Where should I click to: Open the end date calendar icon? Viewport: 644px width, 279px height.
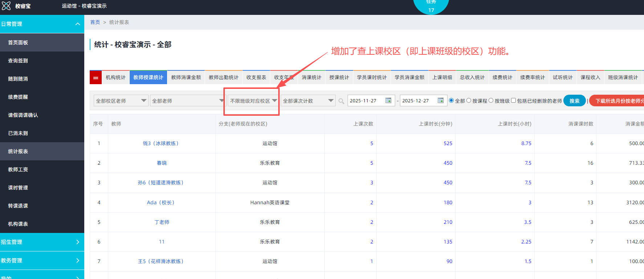pos(441,100)
